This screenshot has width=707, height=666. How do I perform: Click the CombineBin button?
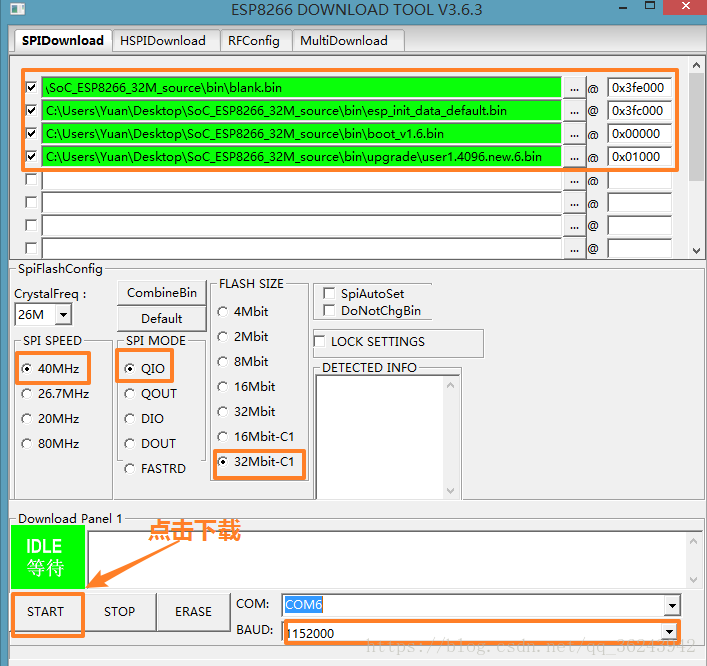pos(162,293)
